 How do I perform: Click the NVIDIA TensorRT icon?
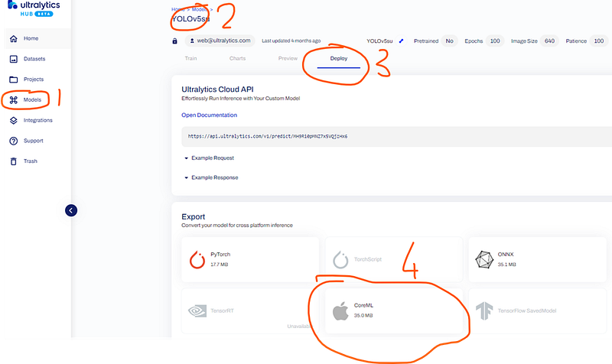point(197,311)
